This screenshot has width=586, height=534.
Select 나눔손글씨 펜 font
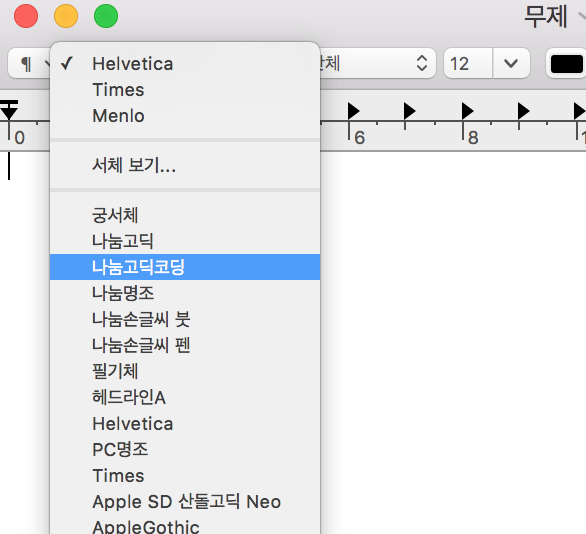click(x=185, y=345)
